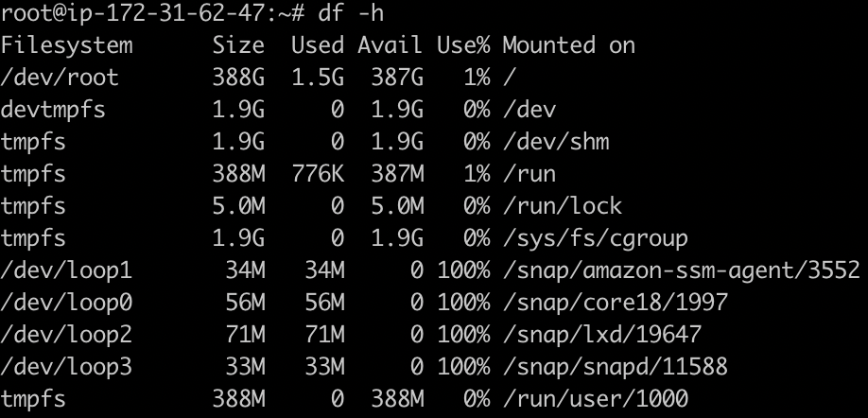Click the /snap/snapd/11588 mount path
This screenshot has height=418, width=868.
point(615,367)
